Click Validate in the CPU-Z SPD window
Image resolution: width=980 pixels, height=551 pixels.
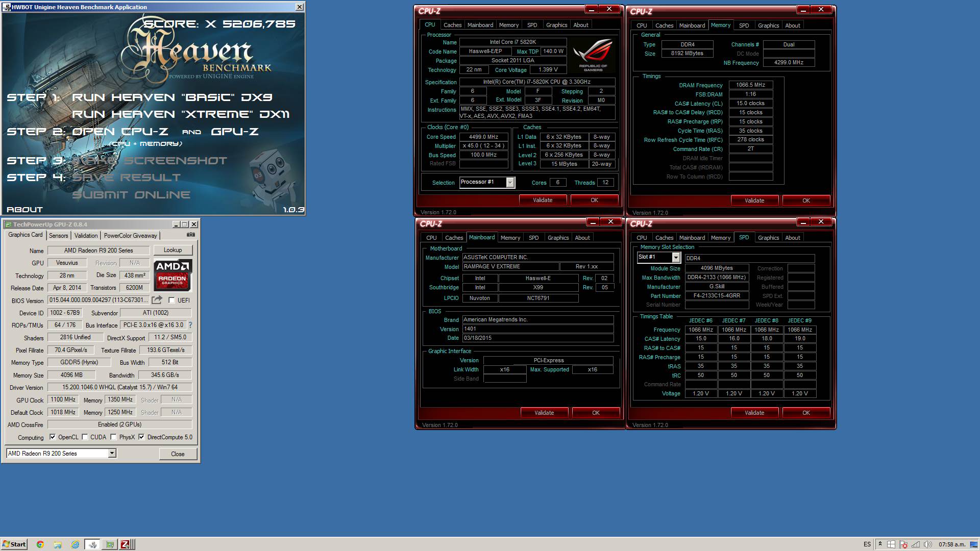[754, 413]
